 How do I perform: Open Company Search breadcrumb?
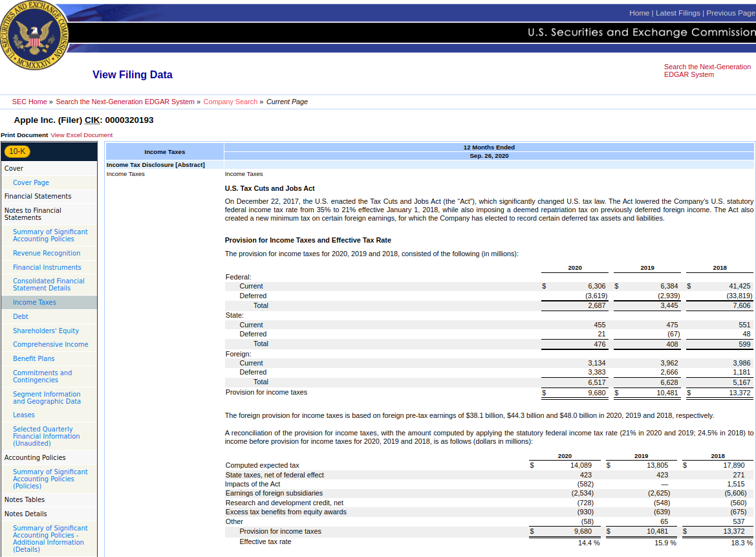(x=230, y=102)
